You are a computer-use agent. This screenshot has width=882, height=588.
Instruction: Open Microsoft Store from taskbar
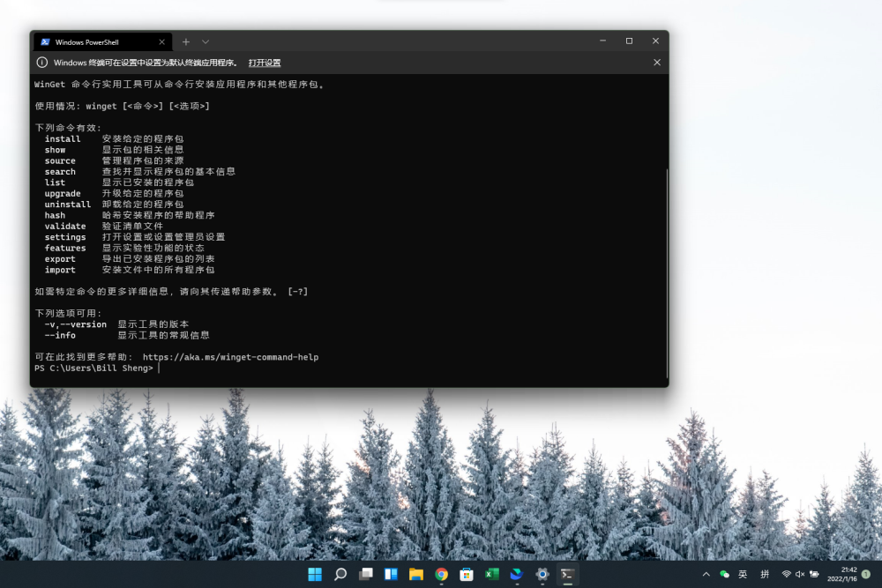click(467, 575)
